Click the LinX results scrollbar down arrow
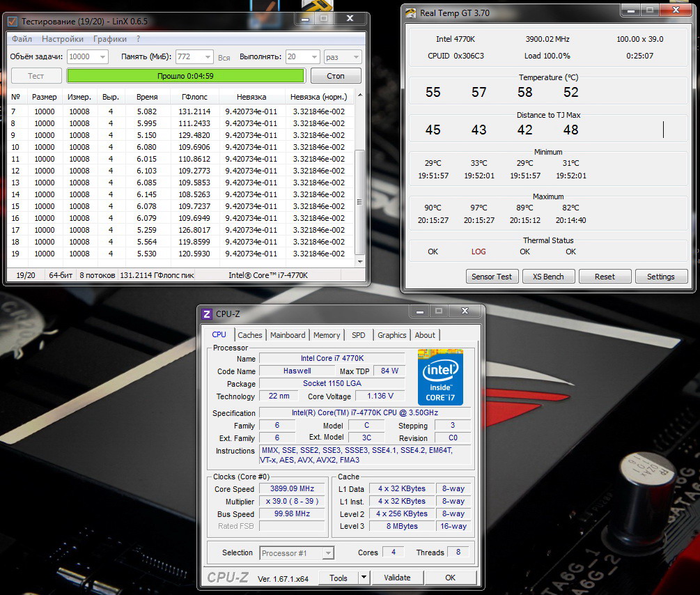The width and height of the screenshot is (700, 595). coord(360,262)
